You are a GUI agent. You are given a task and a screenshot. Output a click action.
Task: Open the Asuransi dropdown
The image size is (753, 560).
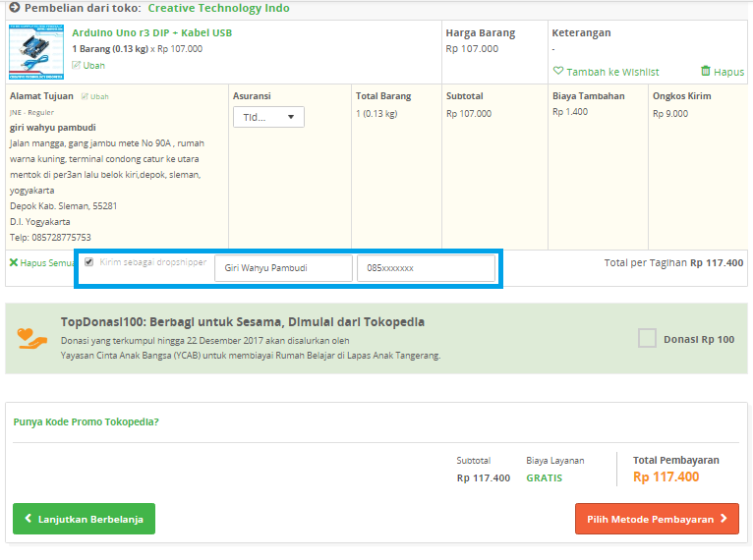(x=268, y=117)
